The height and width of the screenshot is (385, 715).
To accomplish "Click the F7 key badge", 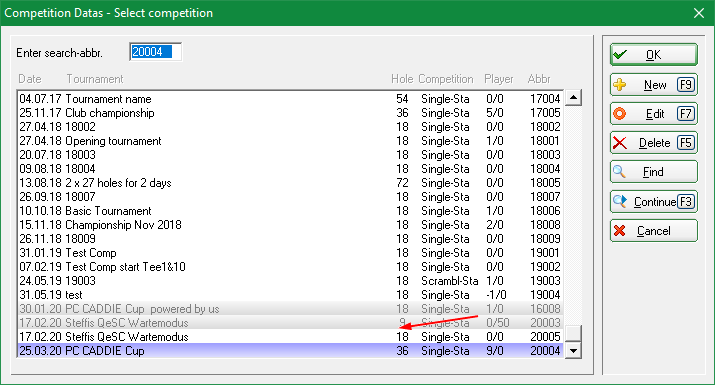I will click(686, 114).
